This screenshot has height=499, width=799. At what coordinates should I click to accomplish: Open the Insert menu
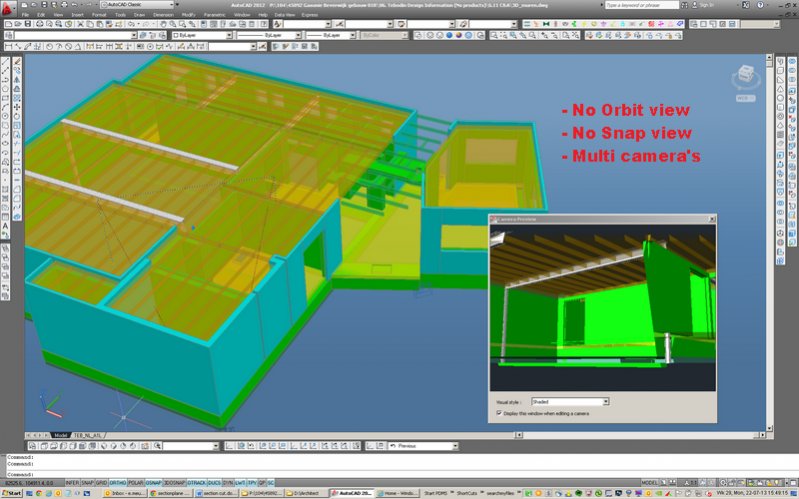77,15
